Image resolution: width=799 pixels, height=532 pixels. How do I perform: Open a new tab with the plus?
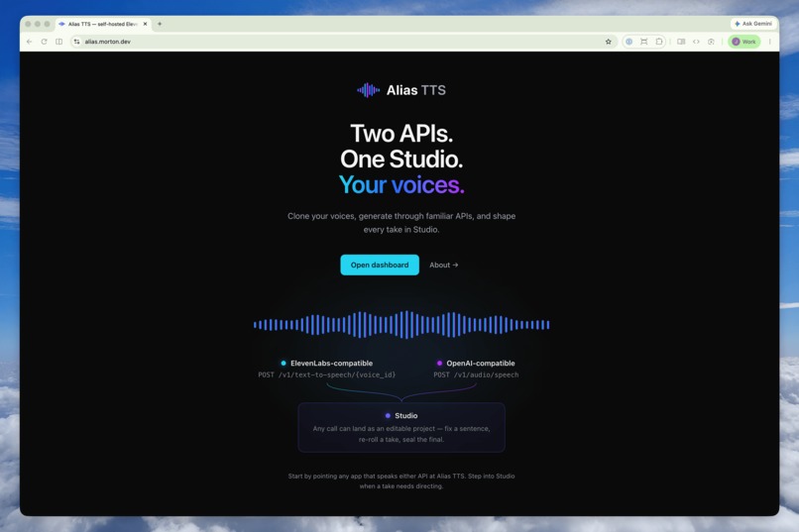click(160, 24)
